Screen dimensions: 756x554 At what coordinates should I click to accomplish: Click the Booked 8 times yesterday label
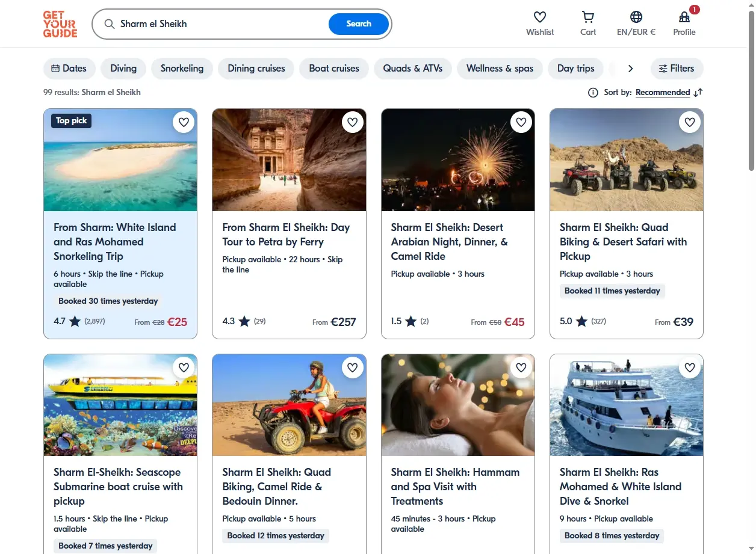[612, 535]
